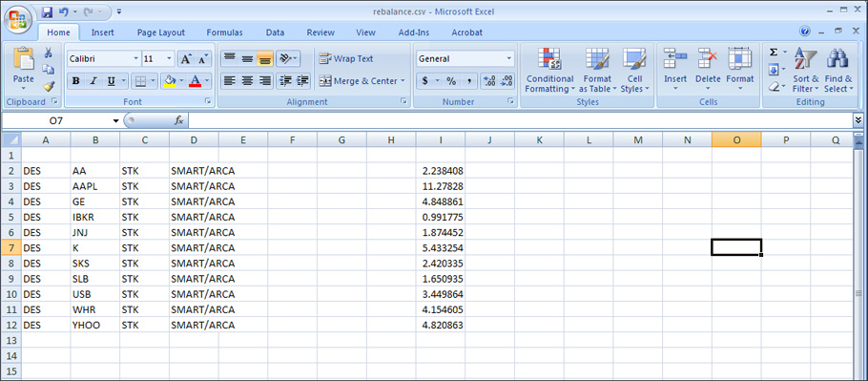Open the Acrobat tab
Screen dimensions: 868x381
[467, 32]
